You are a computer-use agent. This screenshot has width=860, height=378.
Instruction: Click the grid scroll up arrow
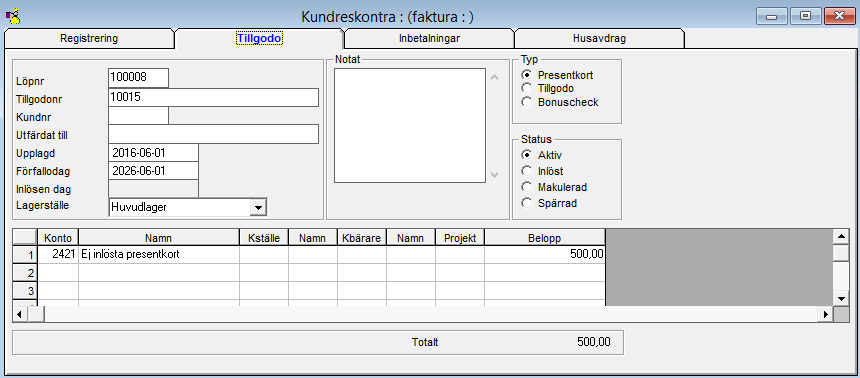click(841, 236)
